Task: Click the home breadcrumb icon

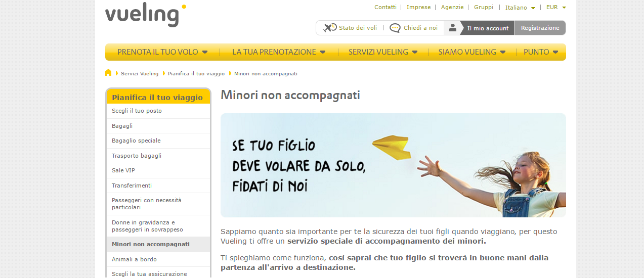Action: pyautogui.click(x=108, y=73)
